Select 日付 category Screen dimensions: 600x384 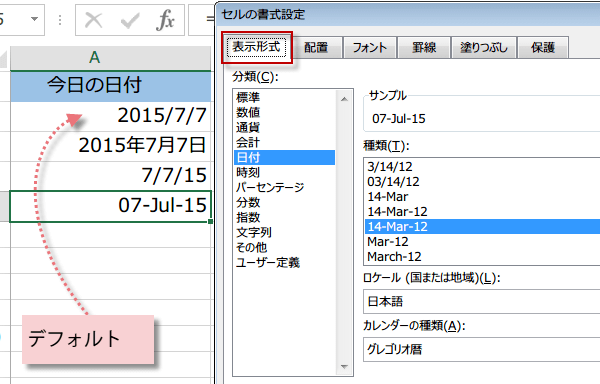pos(284,157)
